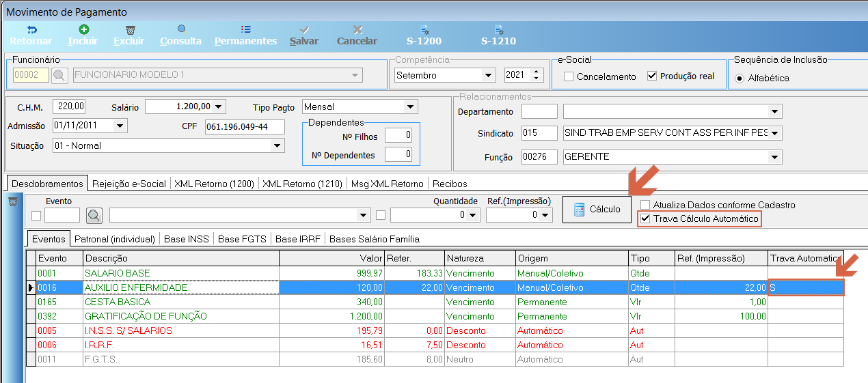Switch to the Recibos tab
The height and width of the screenshot is (383, 868).
point(450,183)
